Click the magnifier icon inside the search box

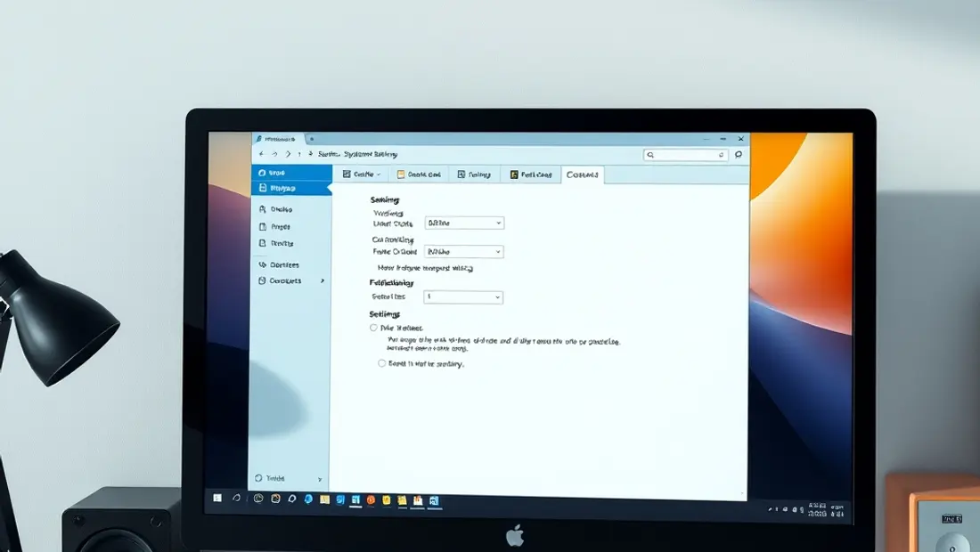(650, 155)
